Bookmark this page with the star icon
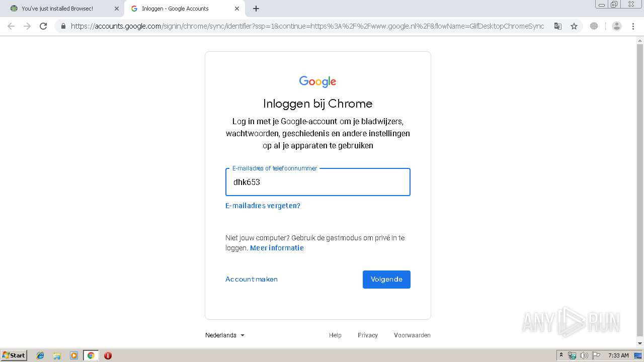This screenshot has width=644, height=362. pos(574,26)
